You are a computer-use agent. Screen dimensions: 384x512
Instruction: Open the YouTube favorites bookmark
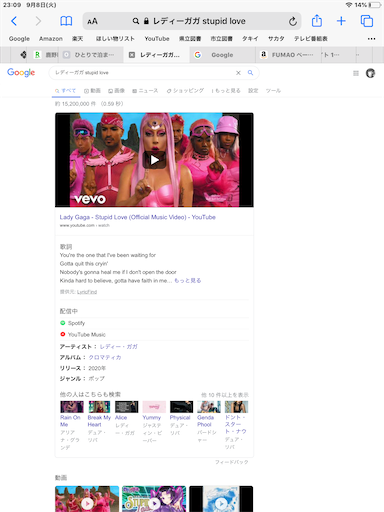(157, 39)
